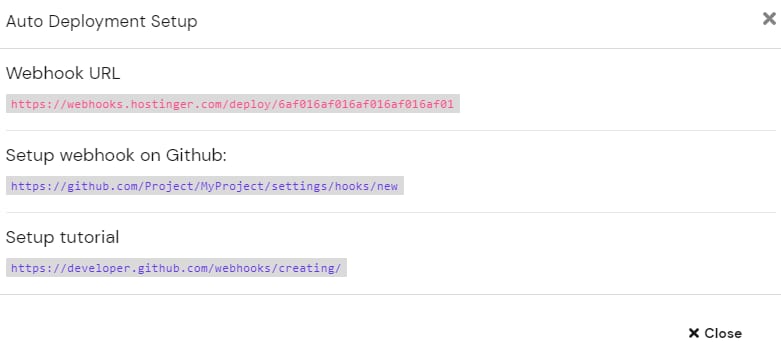Open the GitHub settings/hooks/new link
Screen dimensions: 781x360
click(205, 186)
